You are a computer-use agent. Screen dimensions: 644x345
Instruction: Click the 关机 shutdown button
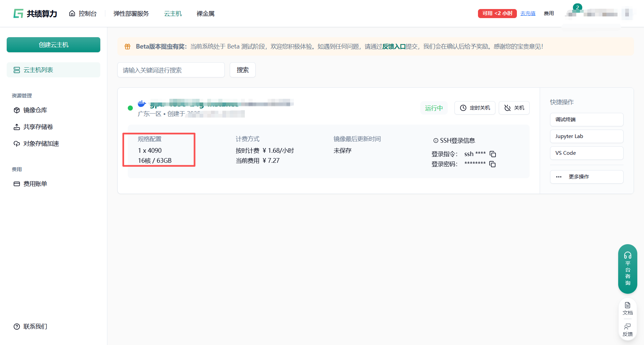[514, 108]
